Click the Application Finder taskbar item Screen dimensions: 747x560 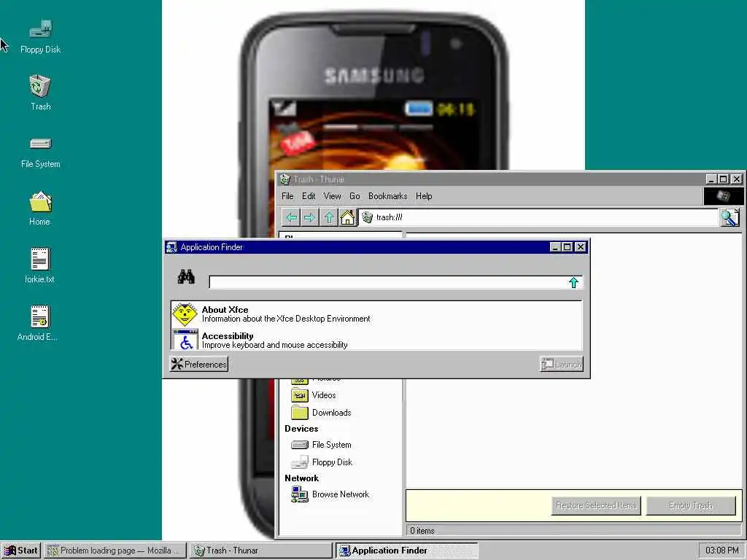tap(406, 551)
